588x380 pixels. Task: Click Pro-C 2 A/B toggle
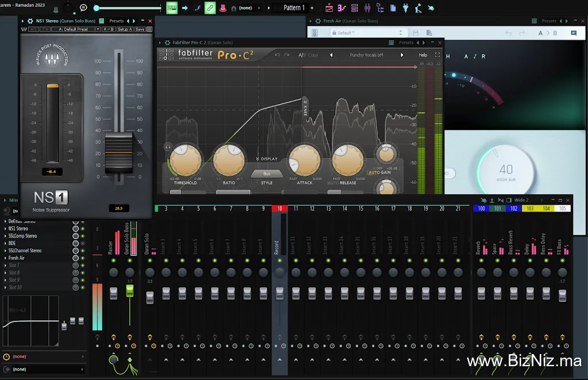pyautogui.click(x=301, y=55)
